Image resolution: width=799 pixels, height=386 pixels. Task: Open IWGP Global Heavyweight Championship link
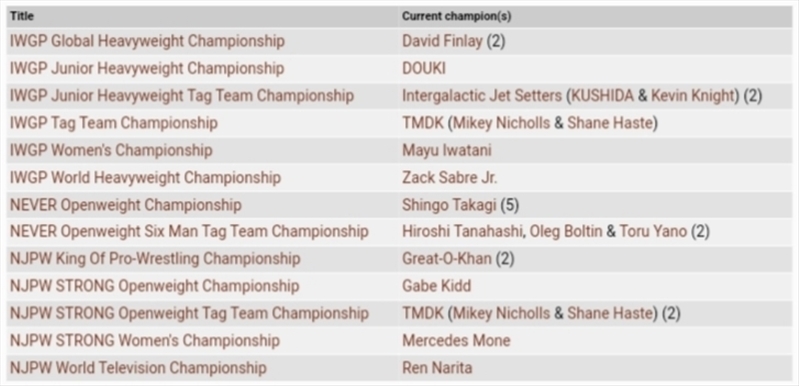(147, 41)
